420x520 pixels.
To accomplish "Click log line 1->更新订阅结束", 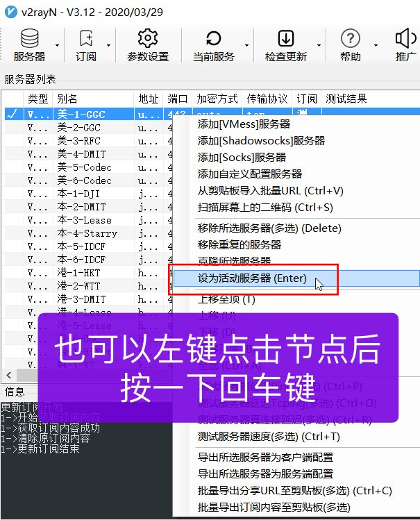I will click(x=40, y=449).
